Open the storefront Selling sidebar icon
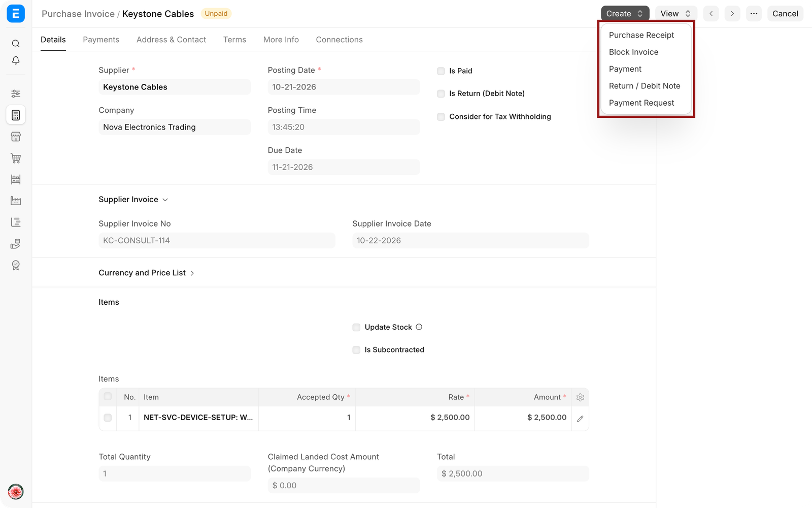Viewport: 812px width, 508px height. pos(16,137)
